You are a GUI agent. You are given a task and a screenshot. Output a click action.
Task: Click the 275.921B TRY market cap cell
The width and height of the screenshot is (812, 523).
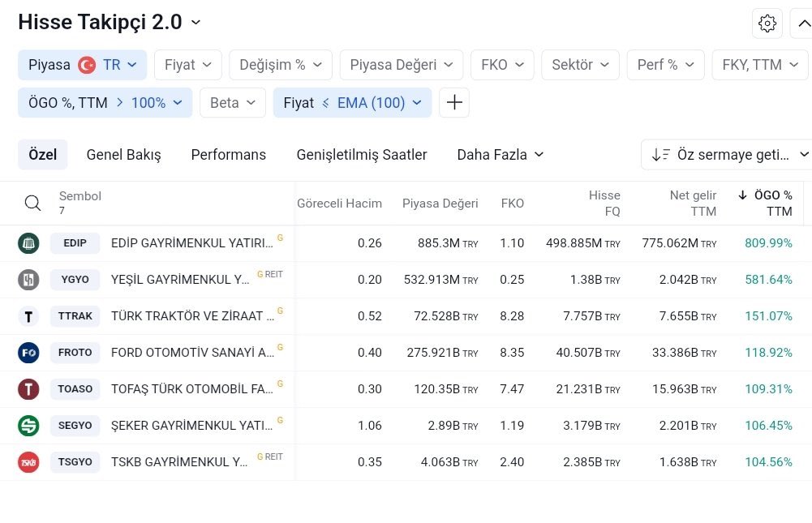click(x=442, y=353)
